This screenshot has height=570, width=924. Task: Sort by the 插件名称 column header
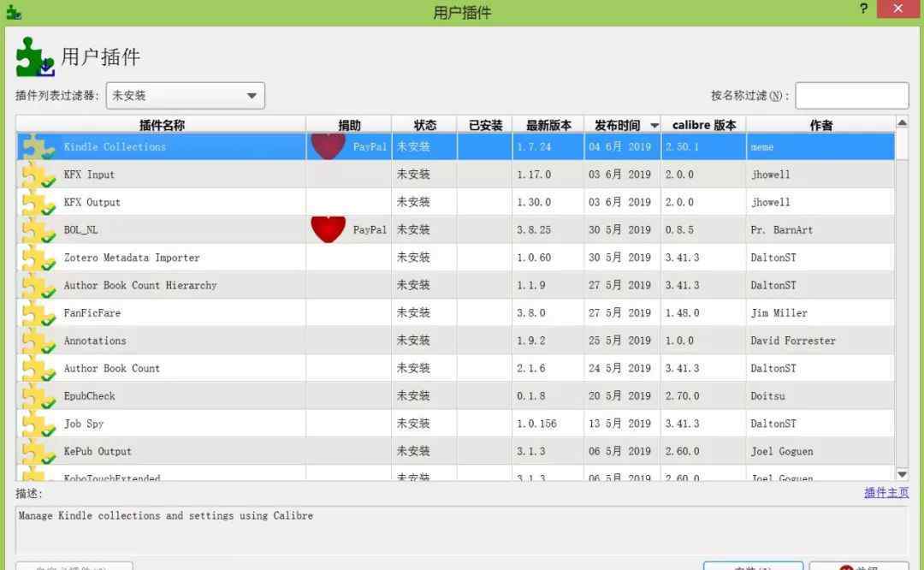coord(162,125)
